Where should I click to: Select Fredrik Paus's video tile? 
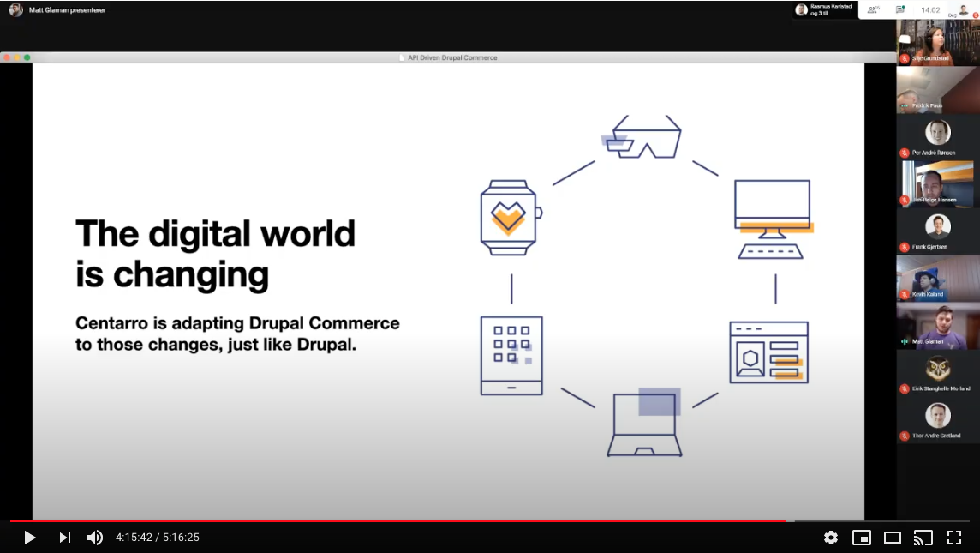(938, 90)
